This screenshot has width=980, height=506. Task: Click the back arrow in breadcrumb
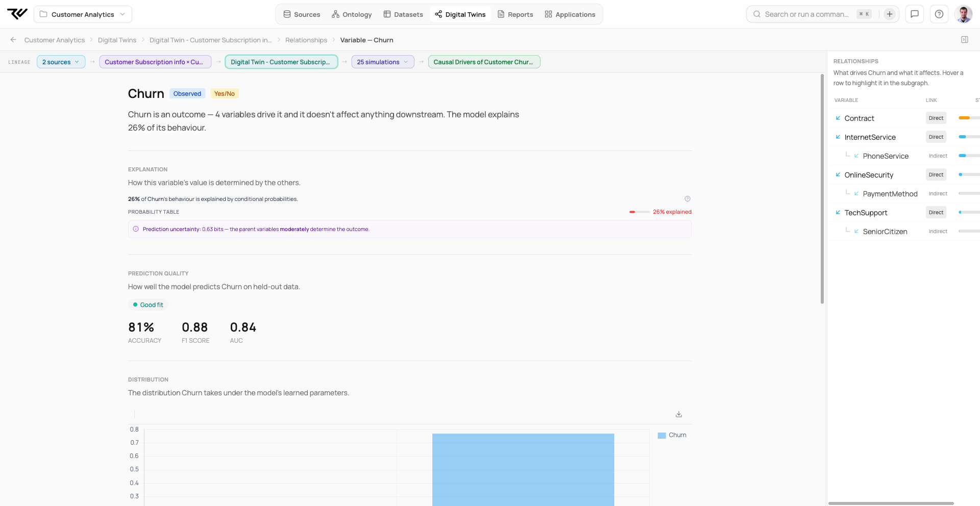[13, 40]
